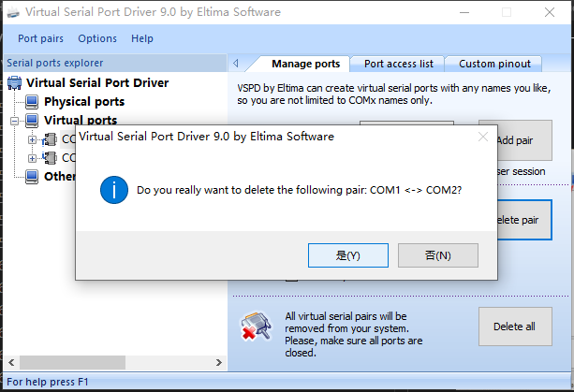Click the Virtual Serial Port Driver tree icon
The width and height of the screenshot is (574, 392).
tap(14, 82)
